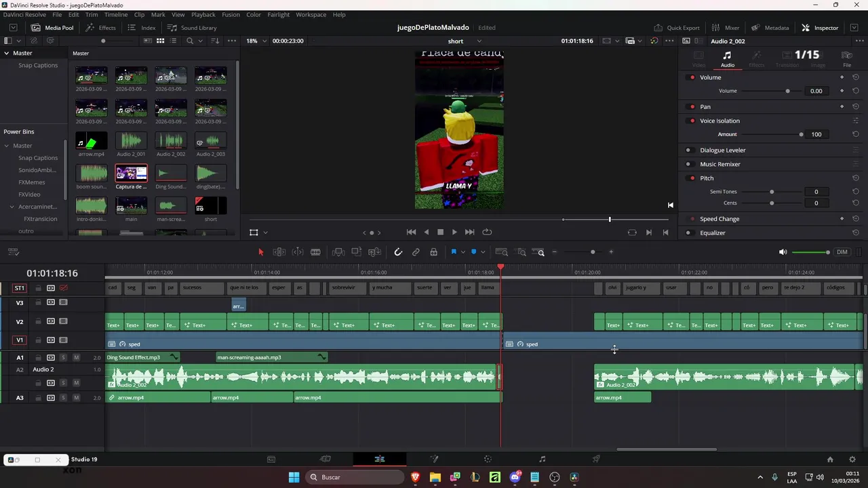Click the Insert Clip icon
868x488 pixels.
coord(338,252)
